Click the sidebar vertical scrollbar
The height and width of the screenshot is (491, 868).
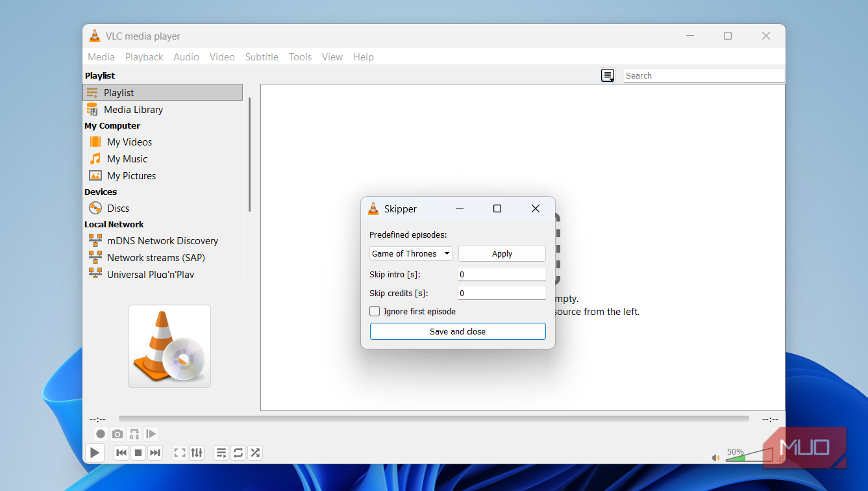click(x=249, y=155)
